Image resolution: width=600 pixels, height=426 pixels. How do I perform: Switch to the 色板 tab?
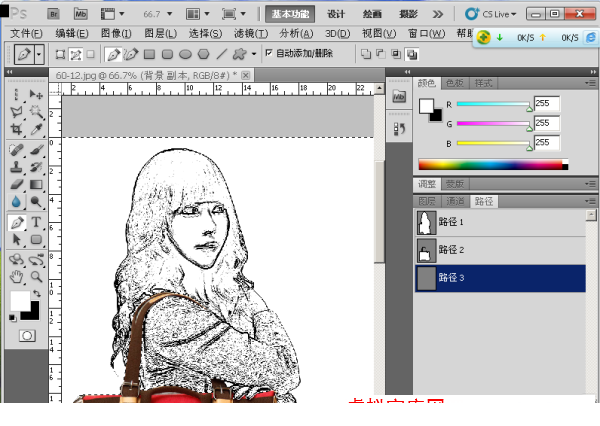(x=455, y=83)
